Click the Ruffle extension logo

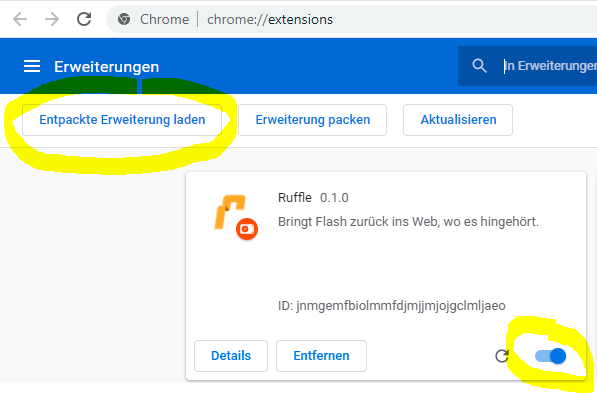[x=230, y=212]
